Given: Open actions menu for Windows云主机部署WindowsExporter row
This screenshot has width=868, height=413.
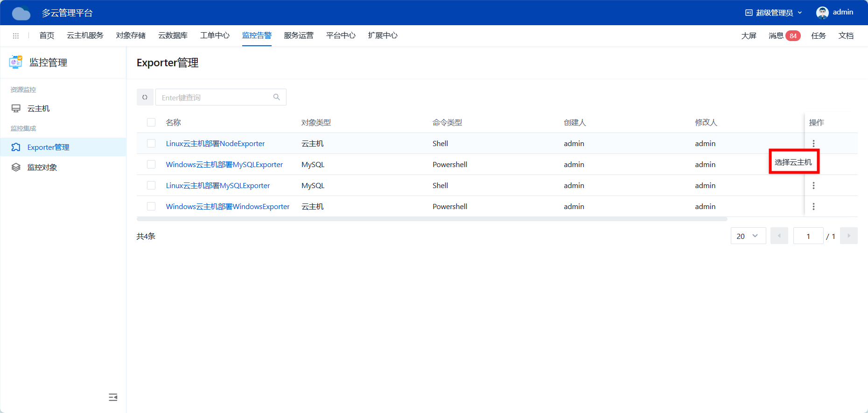Looking at the screenshot, I should tap(813, 206).
